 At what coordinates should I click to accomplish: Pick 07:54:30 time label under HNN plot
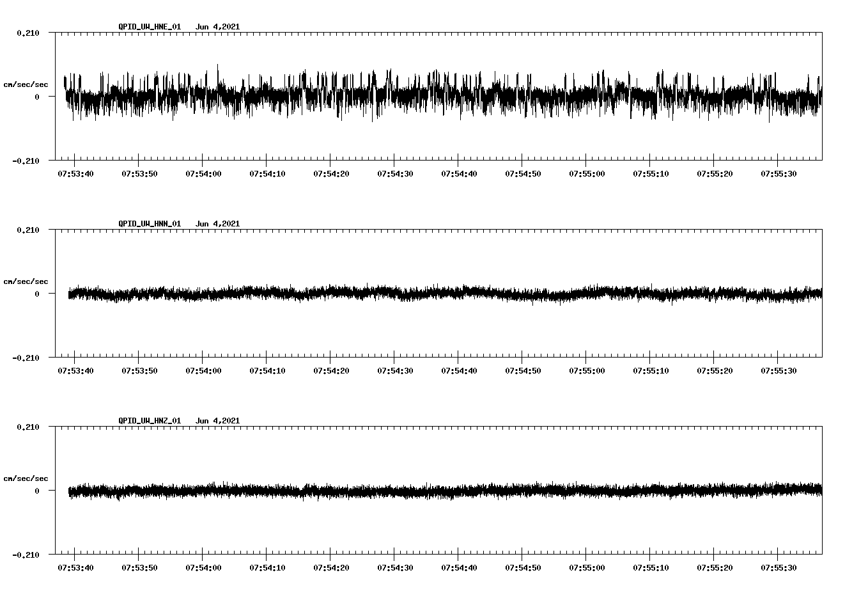pyautogui.click(x=395, y=371)
